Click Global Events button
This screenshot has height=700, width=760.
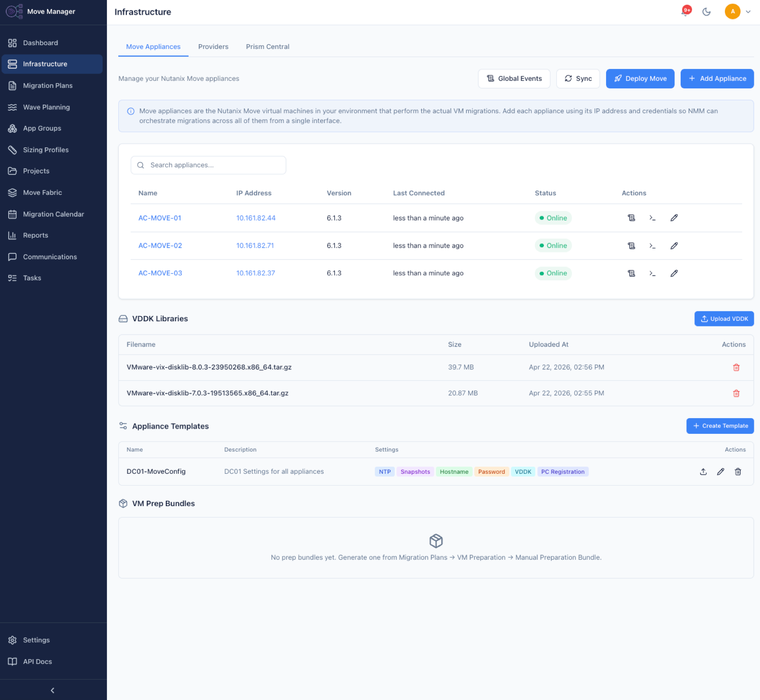click(514, 78)
